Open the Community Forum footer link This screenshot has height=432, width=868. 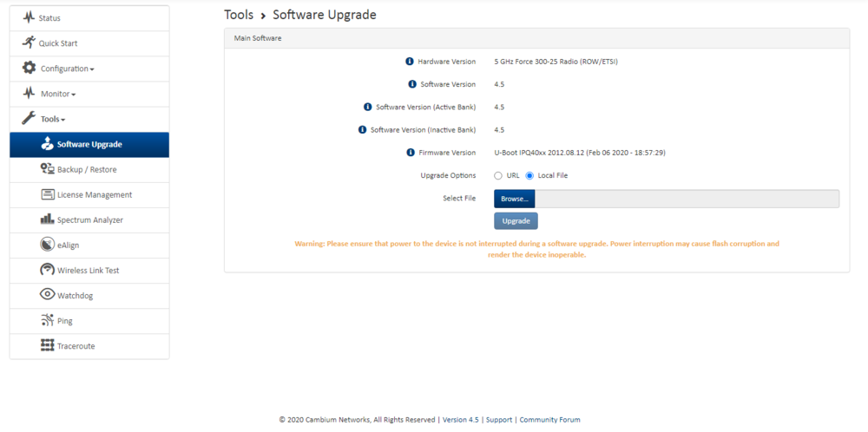pos(549,420)
